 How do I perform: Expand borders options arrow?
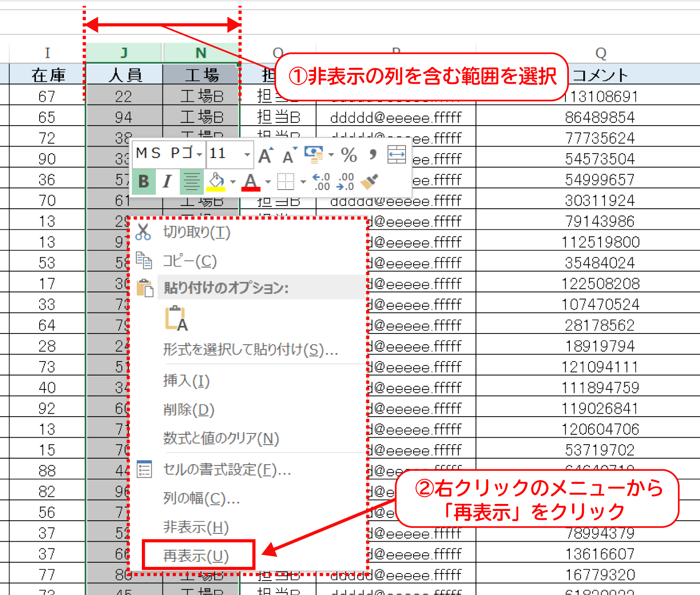coord(303,181)
